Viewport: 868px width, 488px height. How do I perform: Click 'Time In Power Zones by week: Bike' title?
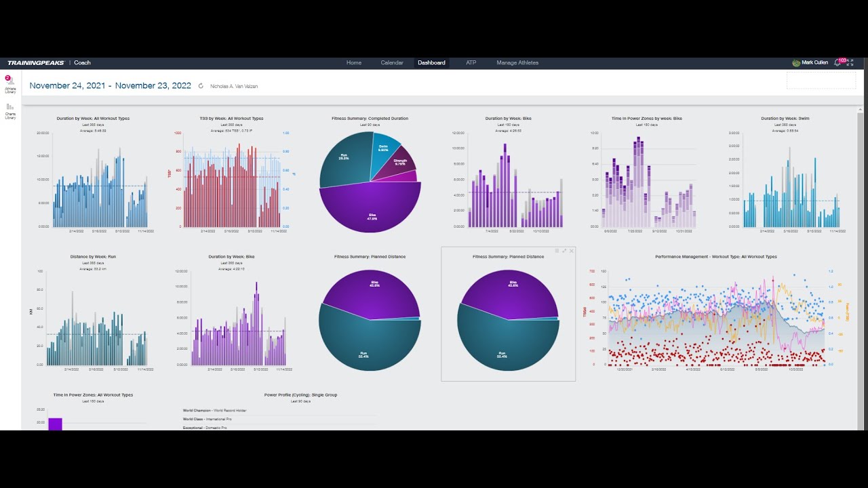(647, 119)
